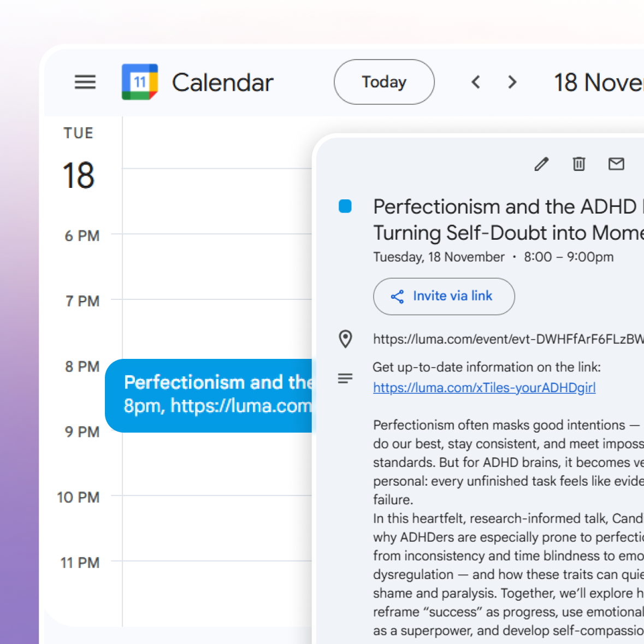Click the location pin icon

(345, 339)
